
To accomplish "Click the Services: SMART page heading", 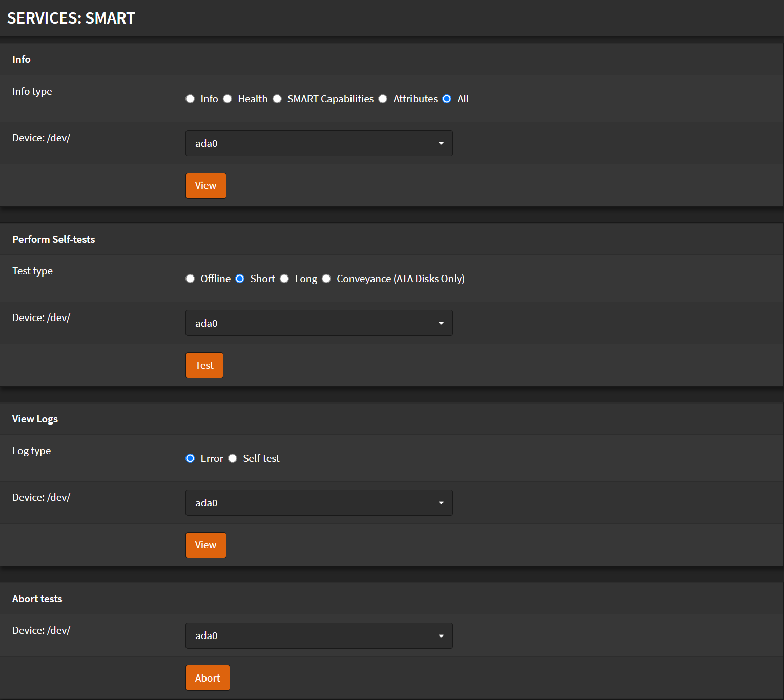I will click(71, 18).
